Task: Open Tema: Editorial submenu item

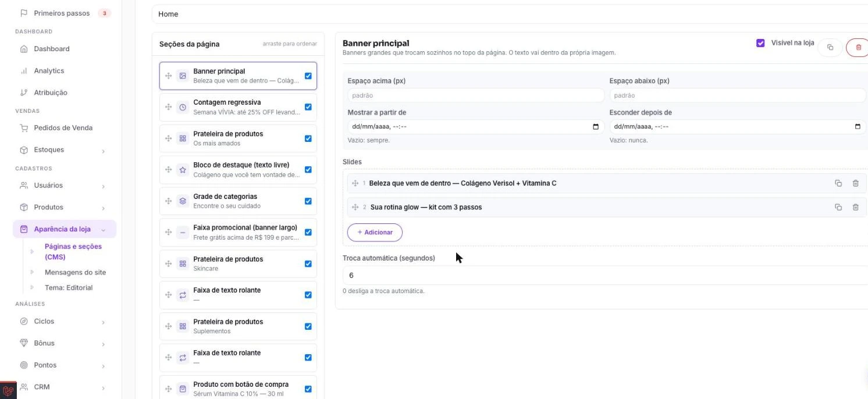Action: [69, 287]
